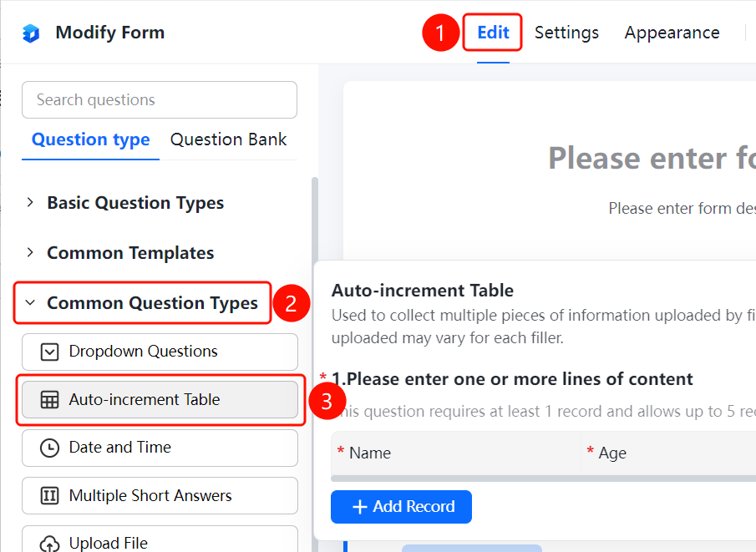
Task: Click the Upload File cloud icon
Action: click(x=49, y=544)
